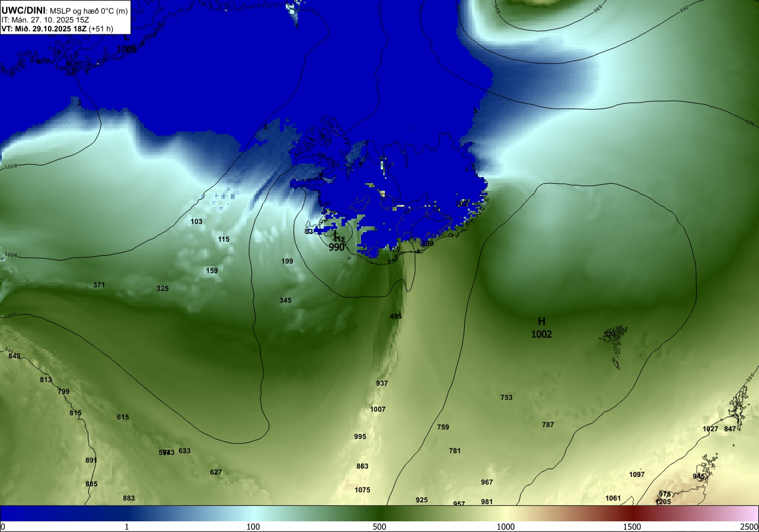Click the height value 1061

point(613,498)
